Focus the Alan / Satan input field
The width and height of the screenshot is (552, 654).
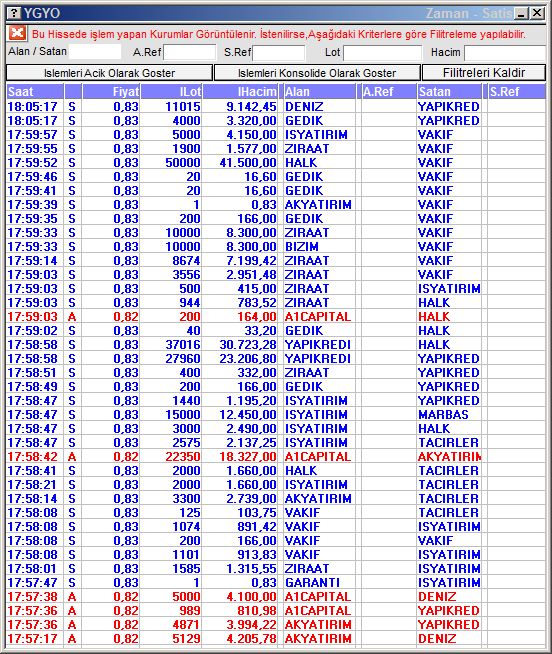point(95,52)
